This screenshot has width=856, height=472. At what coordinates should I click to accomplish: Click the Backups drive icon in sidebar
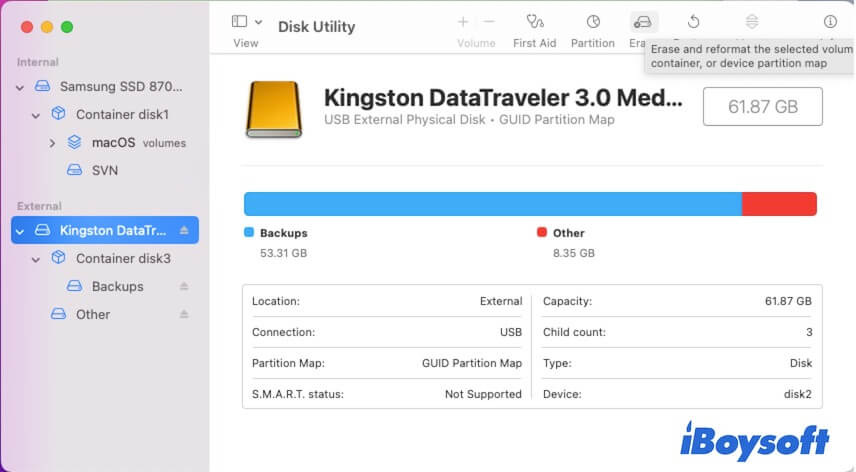(74, 285)
